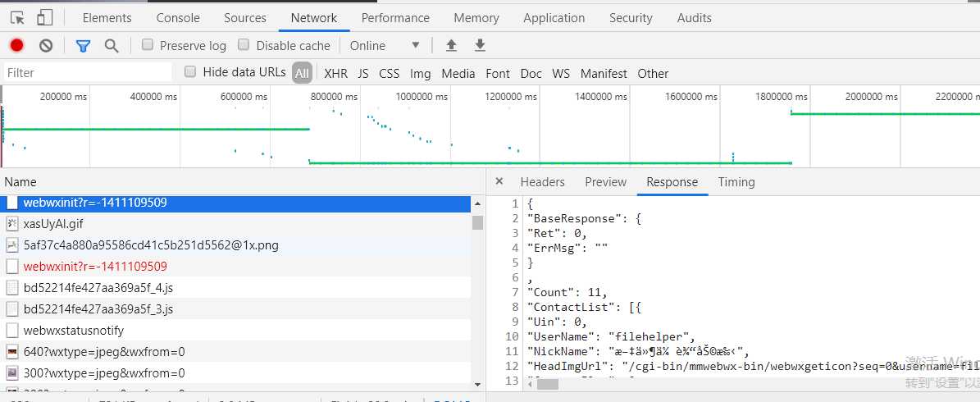Select bd52214fe427aa369a5f_4.js request
The width and height of the screenshot is (980, 402).
(x=235, y=288)
